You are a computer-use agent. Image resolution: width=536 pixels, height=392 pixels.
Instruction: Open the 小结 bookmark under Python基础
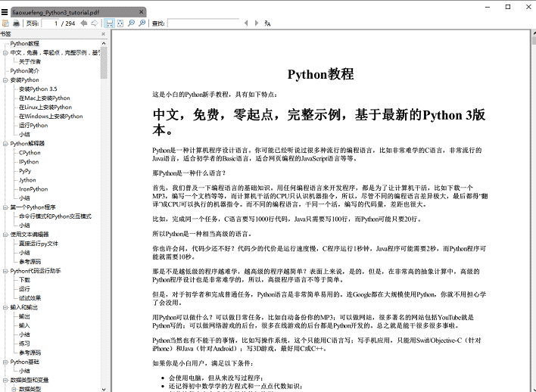click(24, 371)
